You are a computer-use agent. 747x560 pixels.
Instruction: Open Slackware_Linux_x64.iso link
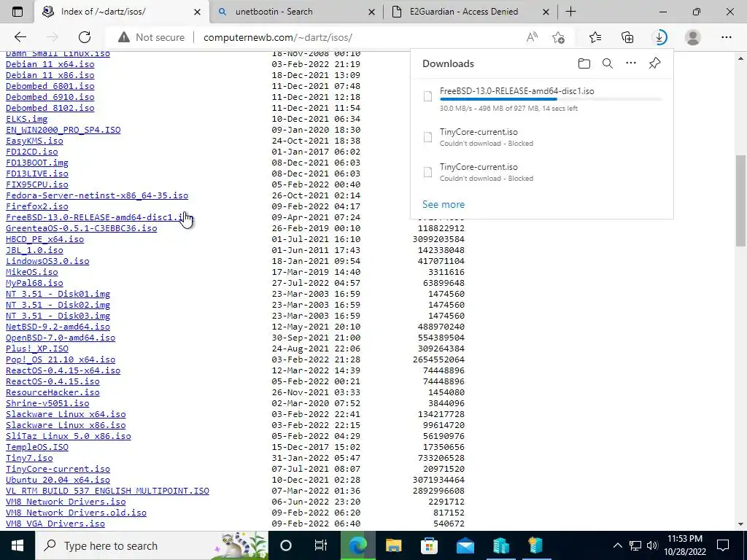(66, 414)
